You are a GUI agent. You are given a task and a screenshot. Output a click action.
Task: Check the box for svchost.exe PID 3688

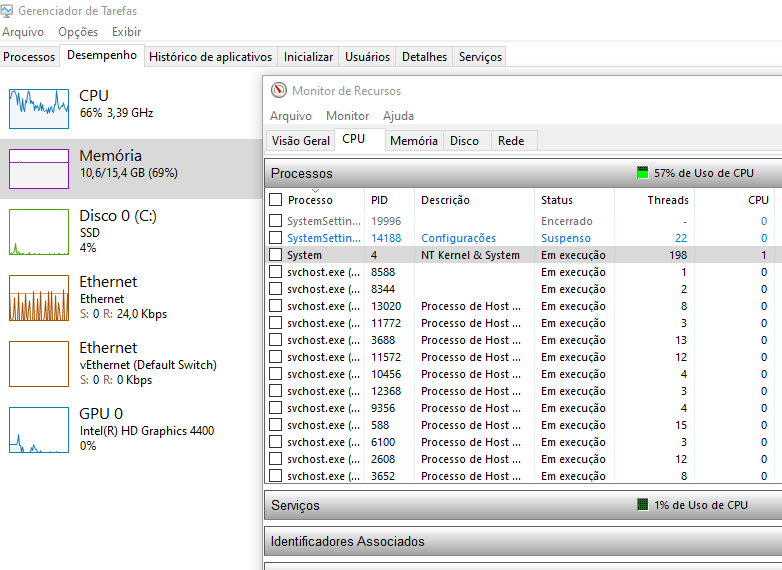coord(275,340)
